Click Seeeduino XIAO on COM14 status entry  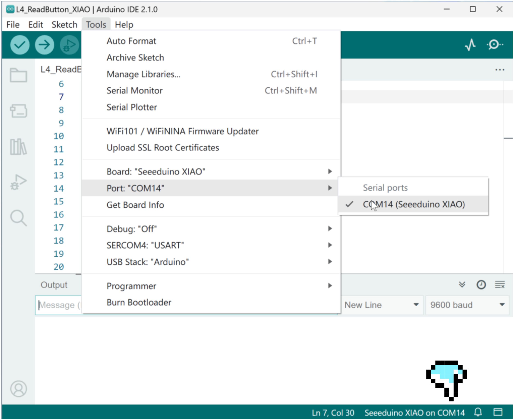pyautogui.click(x=414, y=413)
